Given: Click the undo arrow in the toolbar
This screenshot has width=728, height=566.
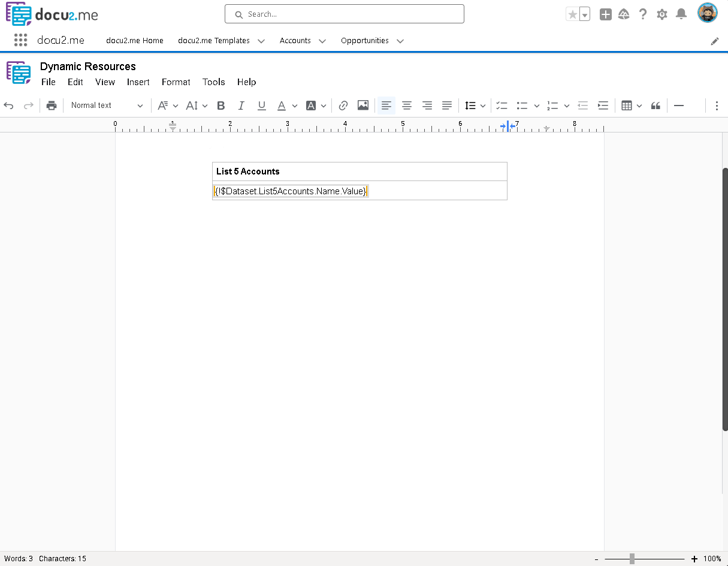Looking at the screenshot, I should (x=8, y=106).
